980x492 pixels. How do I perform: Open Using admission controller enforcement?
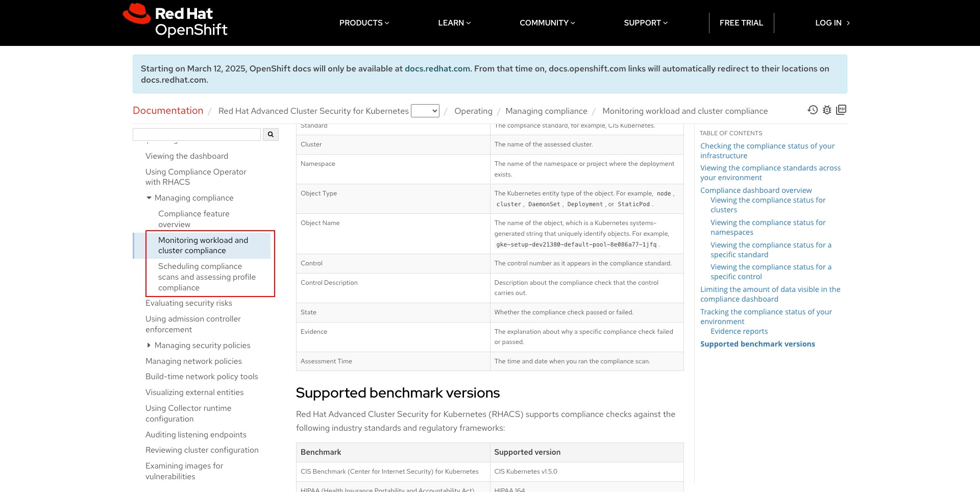point(193,324)
